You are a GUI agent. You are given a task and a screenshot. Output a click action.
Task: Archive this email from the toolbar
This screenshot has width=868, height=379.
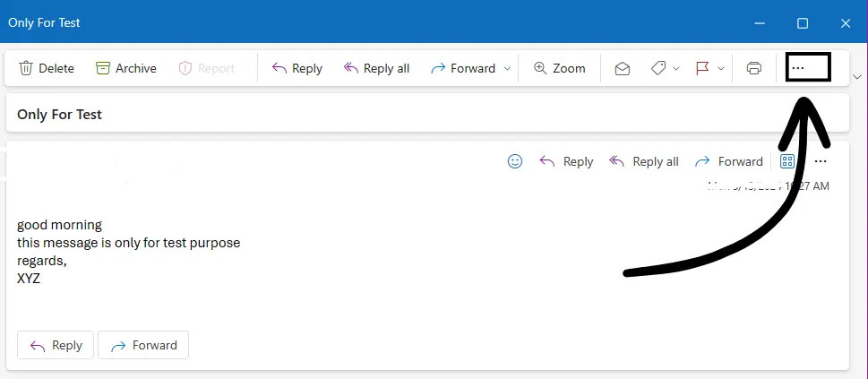[x=125, y=68]
